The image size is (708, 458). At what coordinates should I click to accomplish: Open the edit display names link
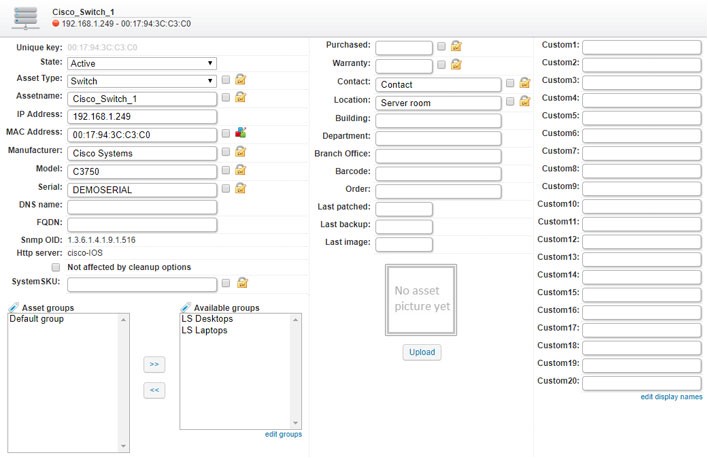pyautogui.click(x=671, y=397)
